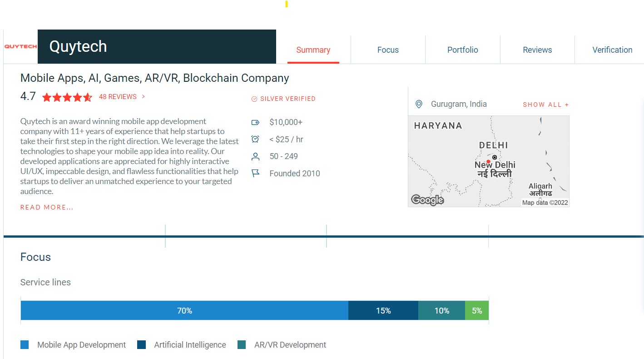Viewport: 644px width, 359px height.
Task: Click the Google map thumbnail of Delhi
Action: (x=489, y=161)
